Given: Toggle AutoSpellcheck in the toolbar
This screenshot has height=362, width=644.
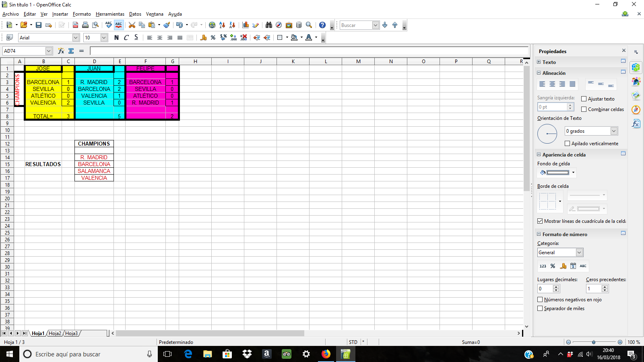Looking at the screenshot, I should coord(119,25).
